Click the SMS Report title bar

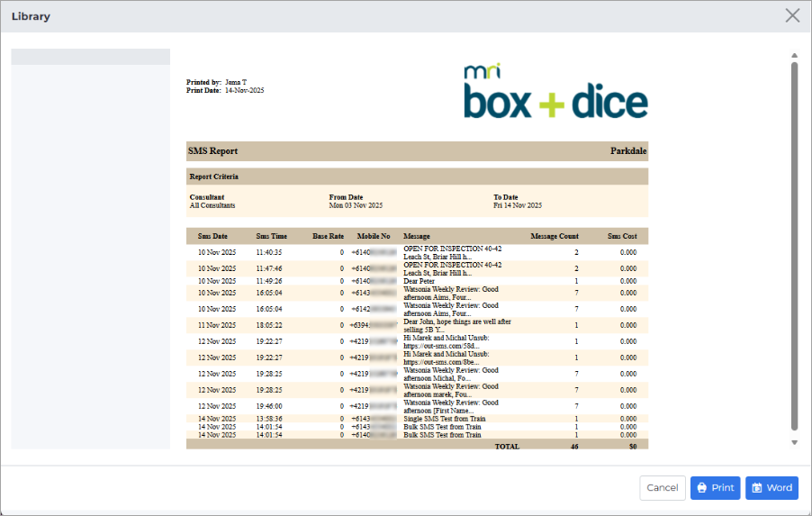[x=417, y=150]
